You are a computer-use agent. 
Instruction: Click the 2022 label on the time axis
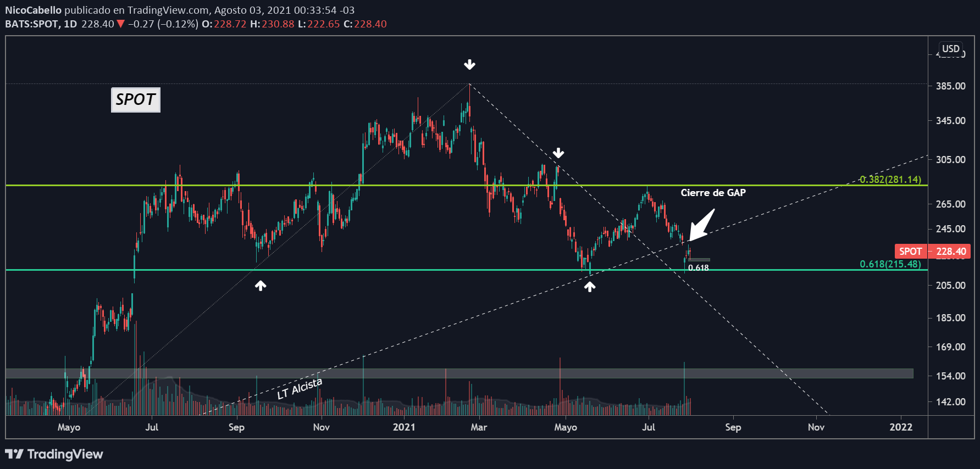(901, 427)
